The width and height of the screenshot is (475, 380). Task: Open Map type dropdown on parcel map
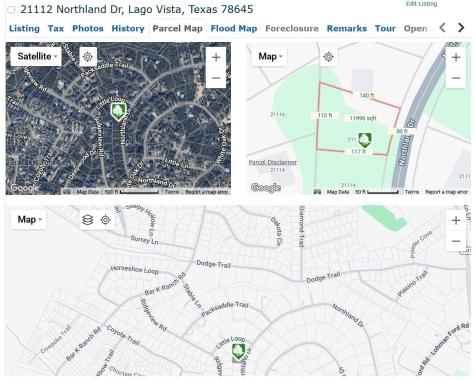point(270,56)
